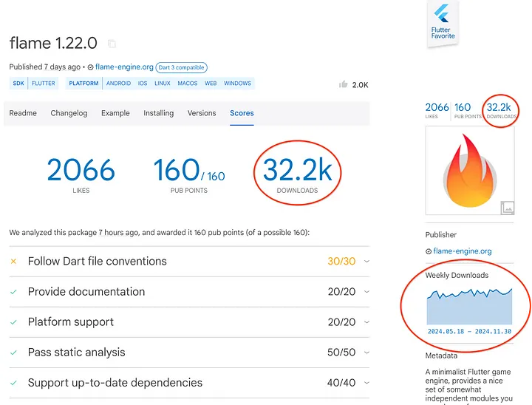Select the Scores tab
The height and width of the screenshot is (405, 532).
242,113
